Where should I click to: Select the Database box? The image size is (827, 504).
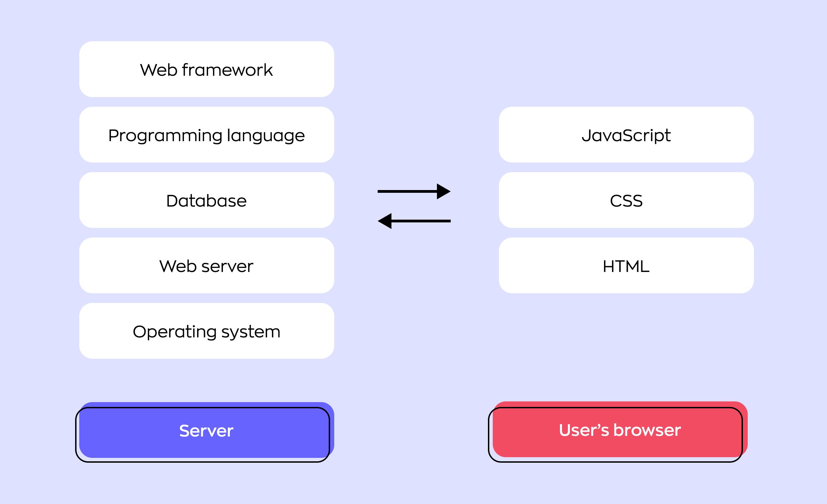pos(206,200)
